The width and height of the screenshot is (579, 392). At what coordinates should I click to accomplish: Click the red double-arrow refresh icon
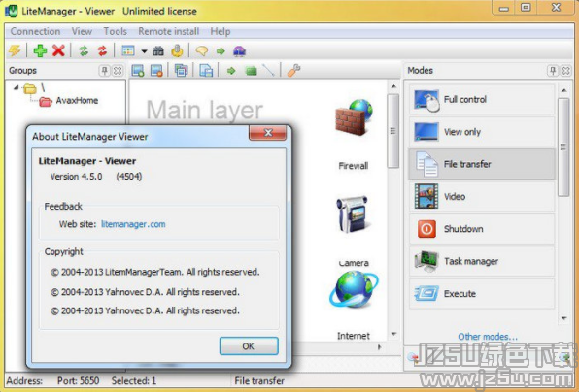[x=102, y=50]
